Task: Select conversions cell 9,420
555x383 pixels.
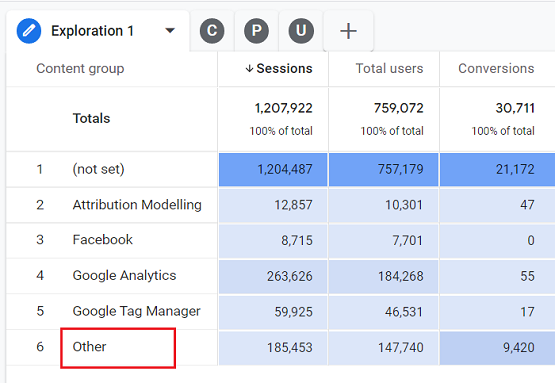Action: point(497,348)
